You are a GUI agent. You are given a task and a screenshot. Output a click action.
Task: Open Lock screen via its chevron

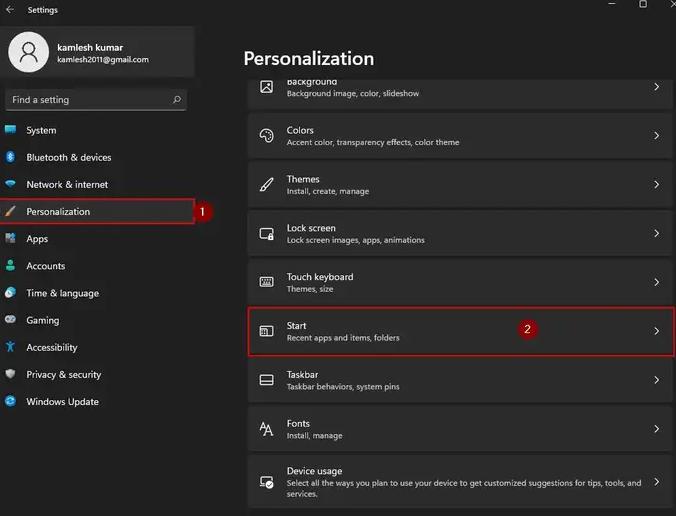656,234
